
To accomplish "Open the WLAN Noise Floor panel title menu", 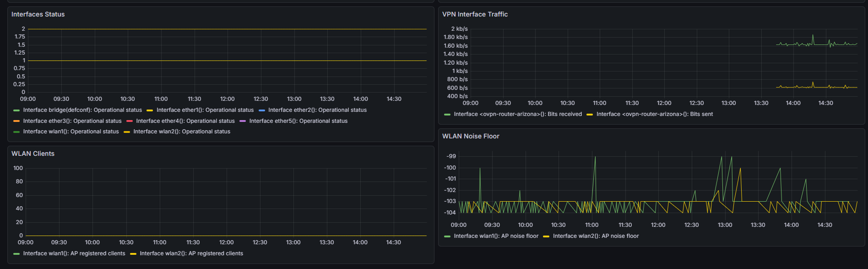I will pos(471,136).
